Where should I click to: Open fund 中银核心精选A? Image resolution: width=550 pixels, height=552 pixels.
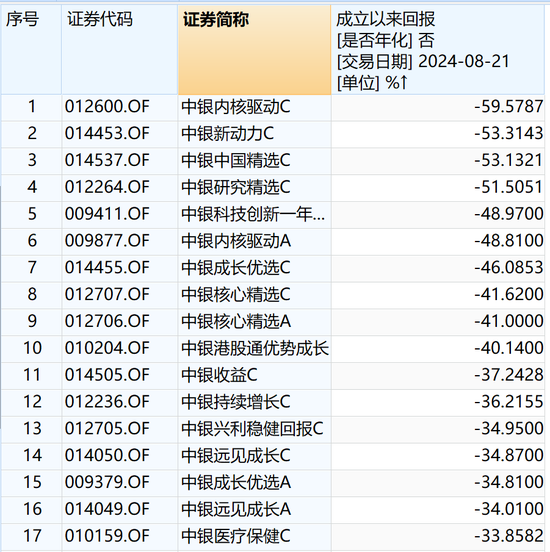pyautogui.click(x=236, y=321)
